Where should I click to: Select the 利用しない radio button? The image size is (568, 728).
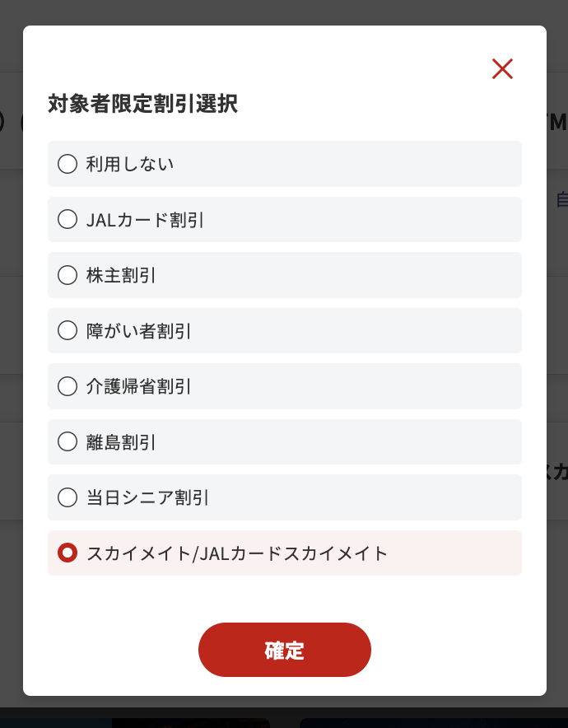(68, 164)
